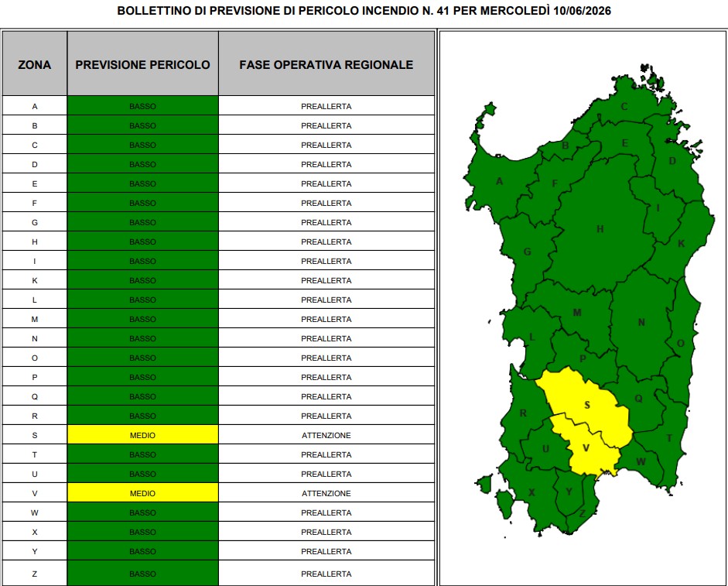Click zone letter U in the table

pos(35,475)
